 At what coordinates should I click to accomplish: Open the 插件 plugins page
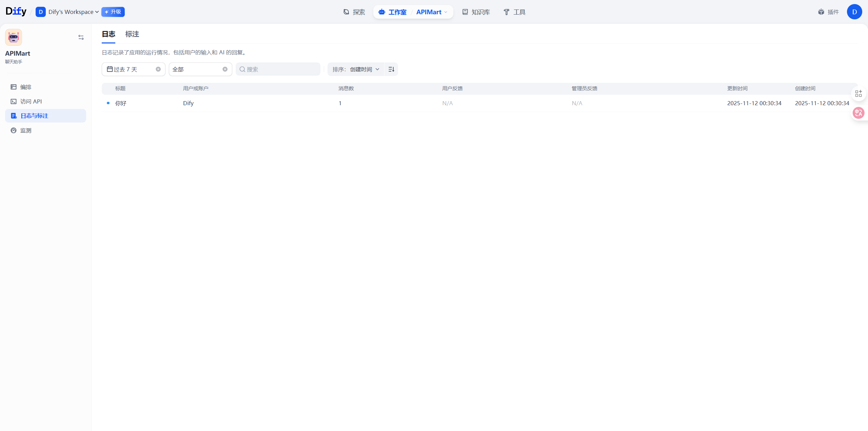coord(828,12)
